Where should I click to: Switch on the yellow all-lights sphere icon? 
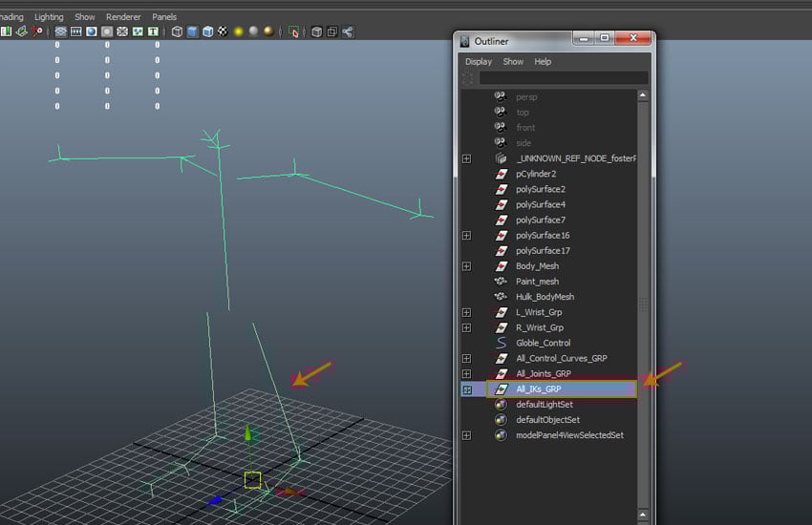click(239, 31)
